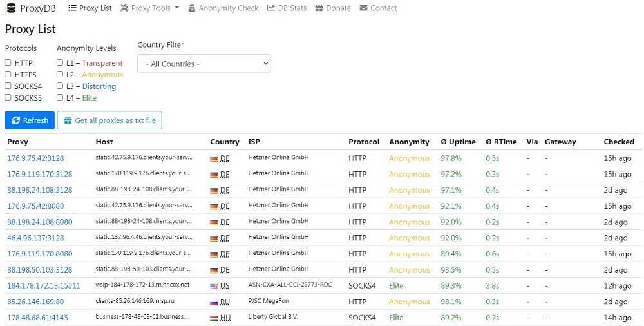The image size is (644, 326).
Task: Click the Contact envelope icon
Action: point(364,8)
